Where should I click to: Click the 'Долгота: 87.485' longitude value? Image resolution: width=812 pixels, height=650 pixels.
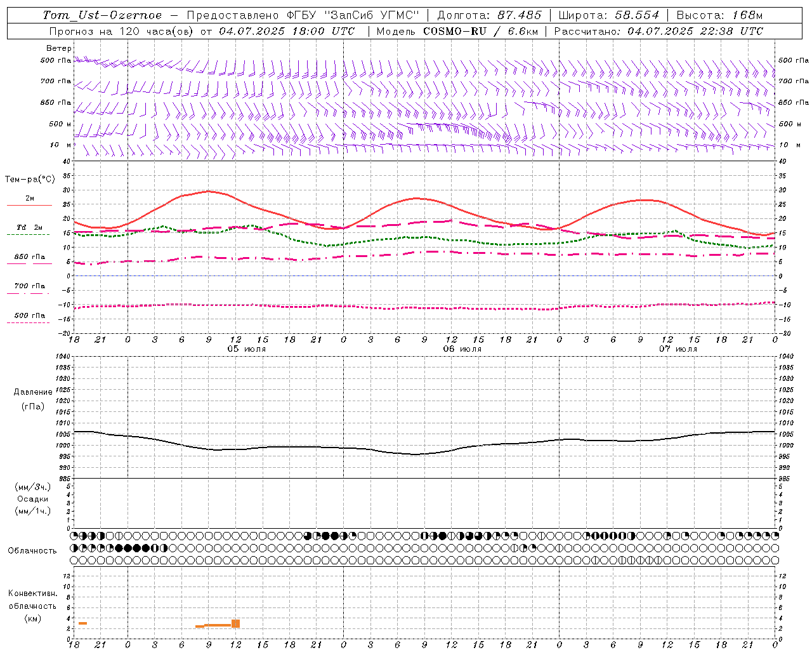(490, 15)
